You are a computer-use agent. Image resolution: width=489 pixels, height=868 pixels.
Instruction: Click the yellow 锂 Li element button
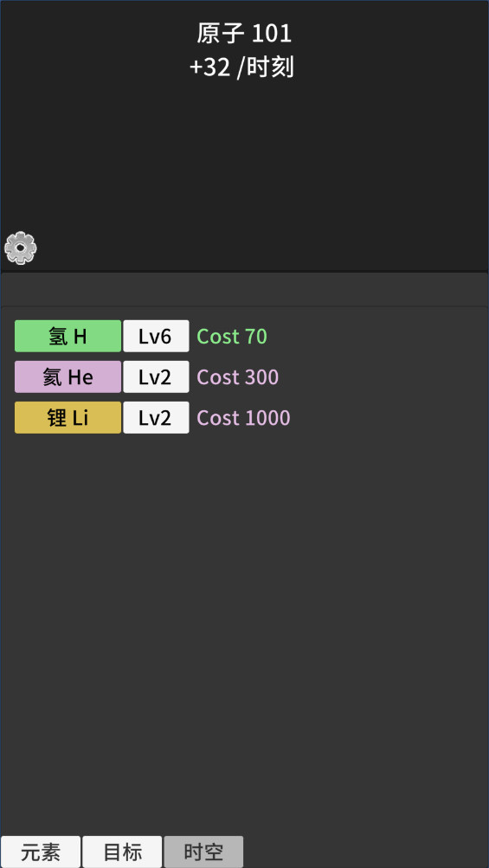click(x=68, y=418)
